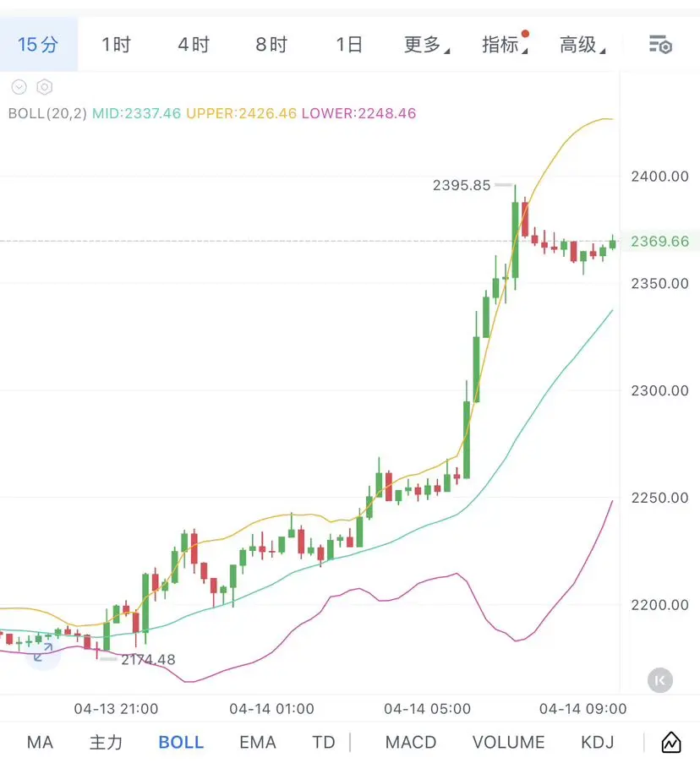Open the 高级 advanced dropdown
The width and height of the screenshot is (700, 763).
point(582,45)
